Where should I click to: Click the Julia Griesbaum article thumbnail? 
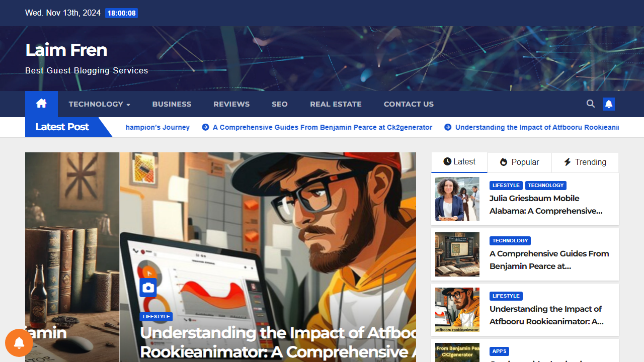[457, 199]
